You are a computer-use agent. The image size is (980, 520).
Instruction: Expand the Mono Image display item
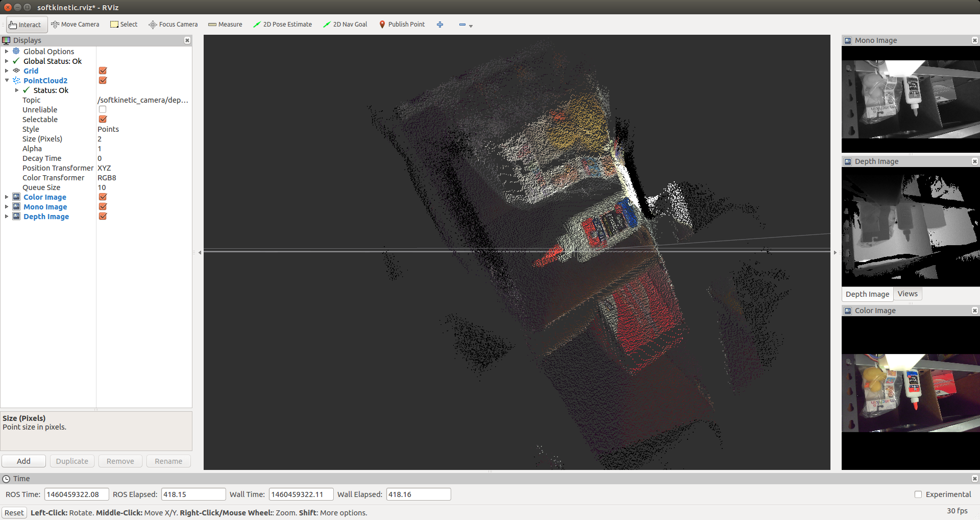[x=7, y=206]
